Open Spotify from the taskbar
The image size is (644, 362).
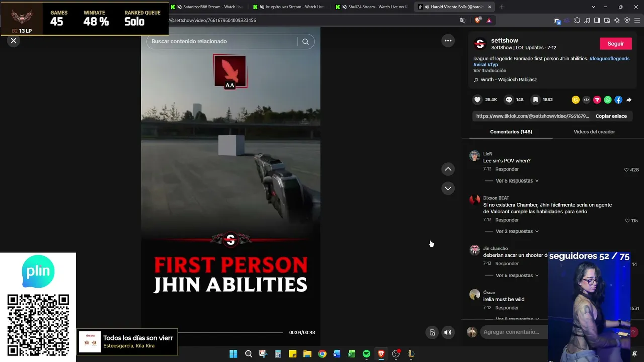pos(366,354)
